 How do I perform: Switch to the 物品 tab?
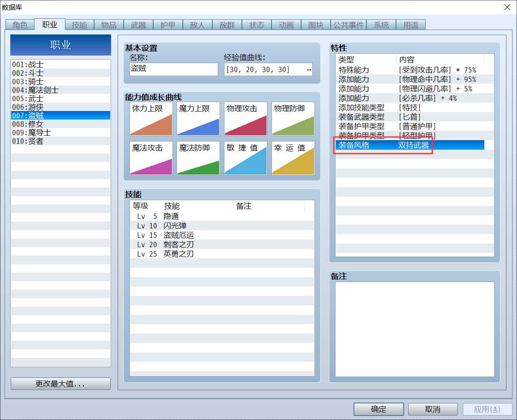109,25
